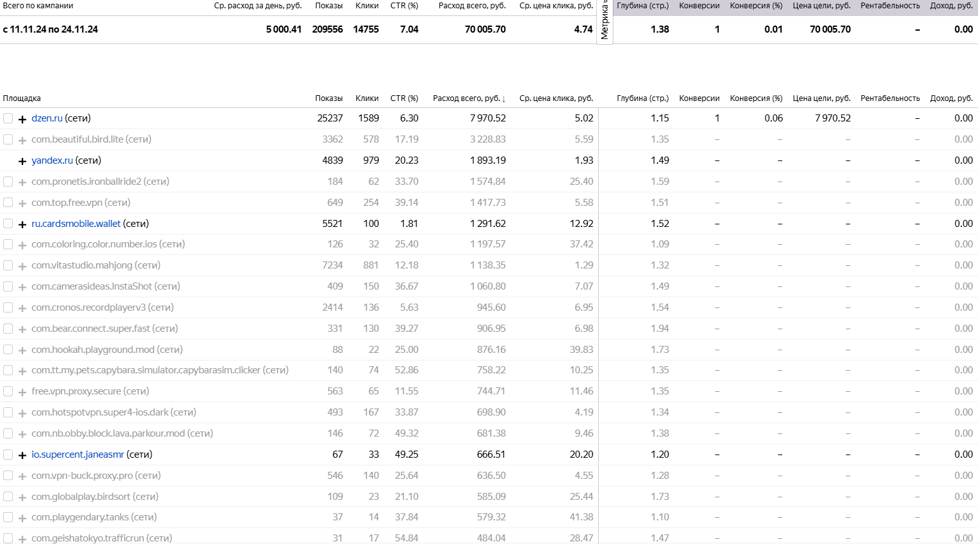This screenshot has height=544, width=980.
Task: Select checkbox for com.vitastudio.mahjong
Action: point(8,265)
